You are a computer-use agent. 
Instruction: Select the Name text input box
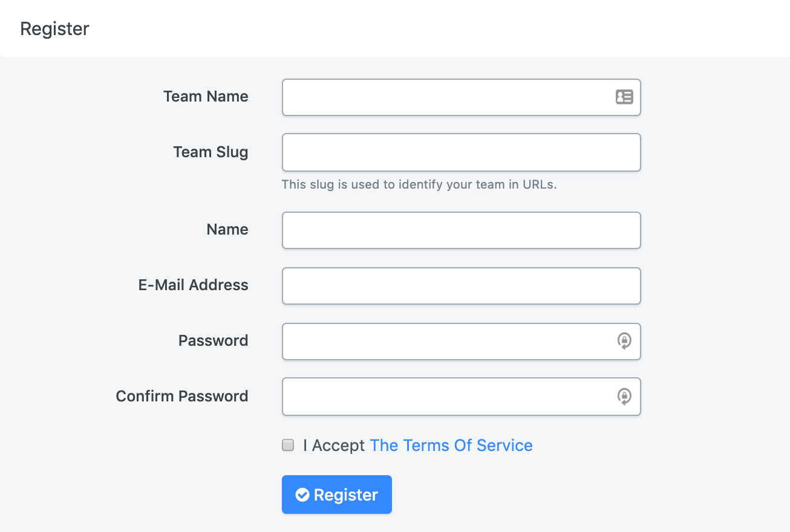tap(461, 230)
